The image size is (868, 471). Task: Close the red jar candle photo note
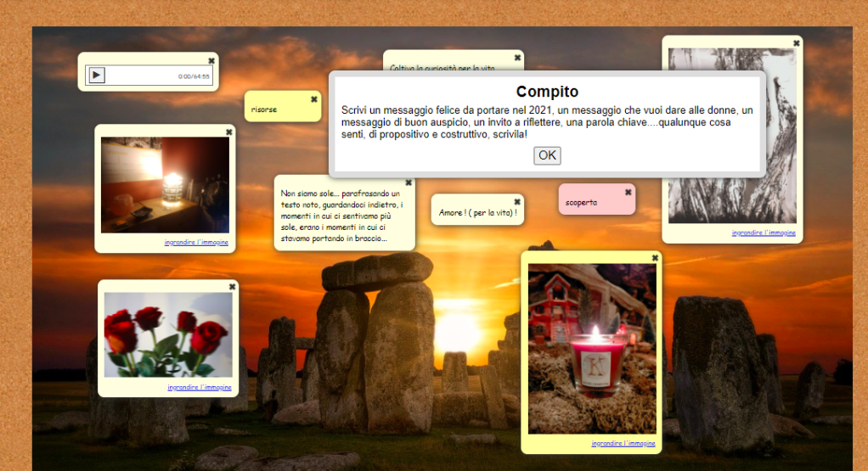(x=655, y=258)
